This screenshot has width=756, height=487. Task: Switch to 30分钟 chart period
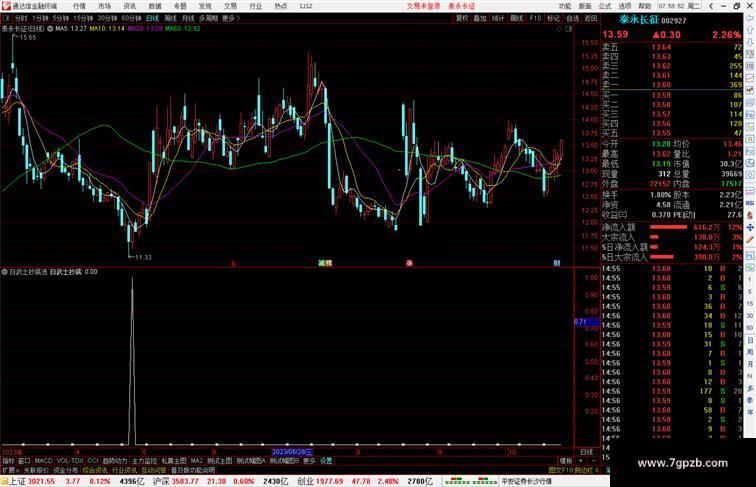pyautogui.click(x=107, y=18)
